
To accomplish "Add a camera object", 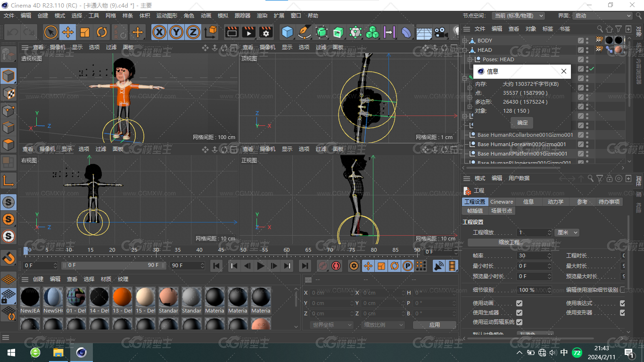I will pyautogui.click(x=441, y=32).
